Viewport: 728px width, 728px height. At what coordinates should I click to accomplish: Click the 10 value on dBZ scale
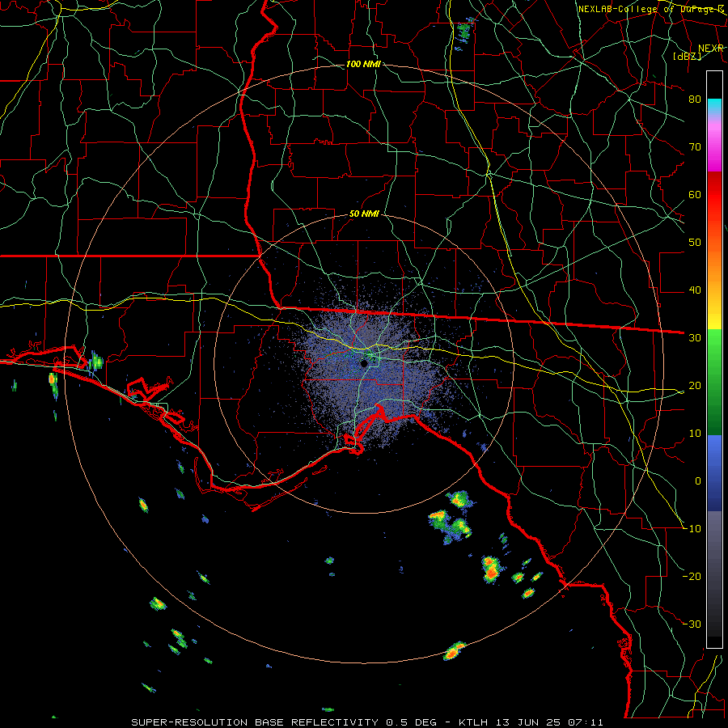[x=695, y=434]
